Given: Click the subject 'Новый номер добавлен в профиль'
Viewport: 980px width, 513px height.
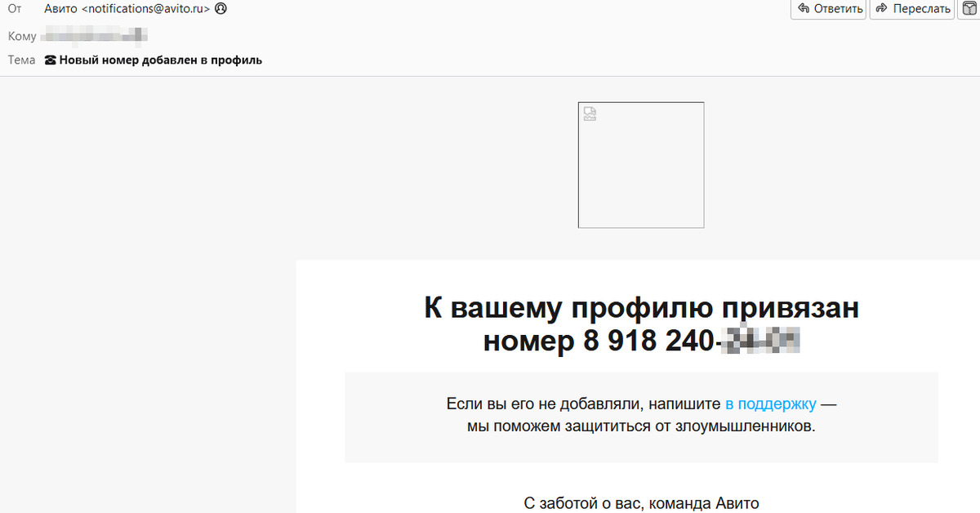Looking at the screenshot, I should point(161,60).
